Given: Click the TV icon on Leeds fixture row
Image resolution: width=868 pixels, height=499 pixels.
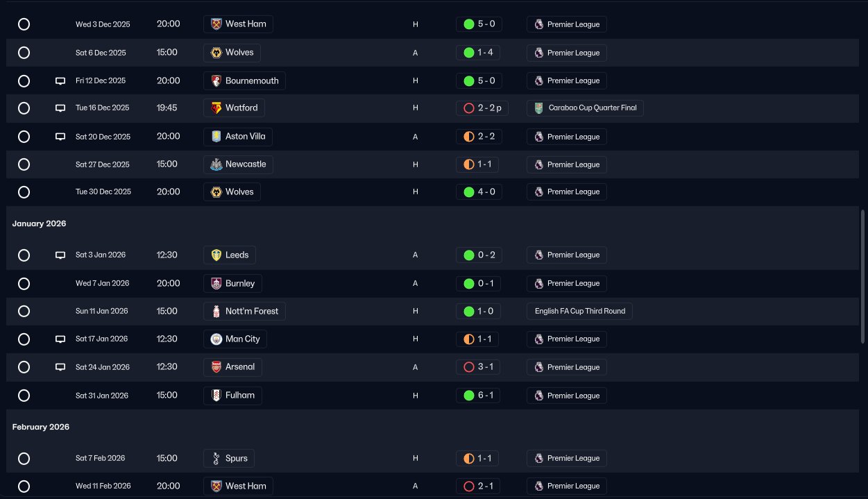Looking at the screenshot, I should point(60,255).
